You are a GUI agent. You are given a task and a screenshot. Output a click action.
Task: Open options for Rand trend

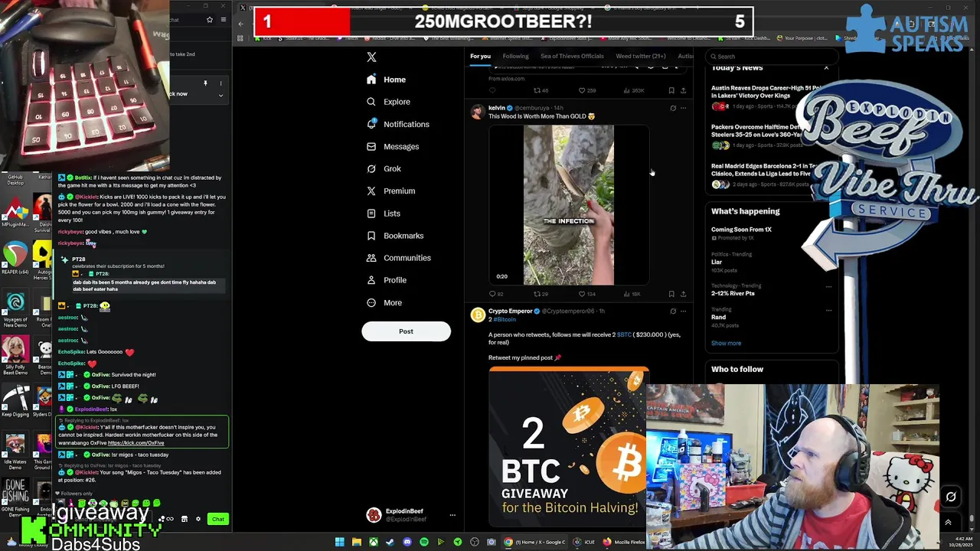coord(828,311)
